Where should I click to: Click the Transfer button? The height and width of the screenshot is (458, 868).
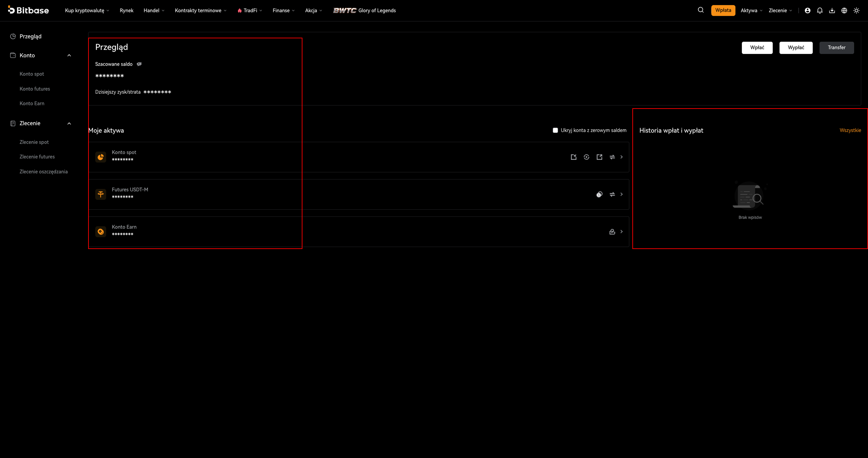tap(836, 47)
